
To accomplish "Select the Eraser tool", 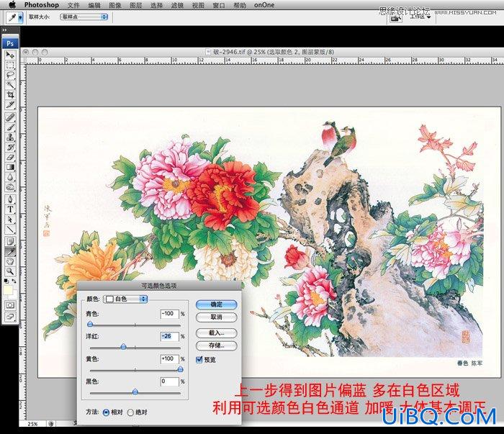I will [x=10, y=157].
